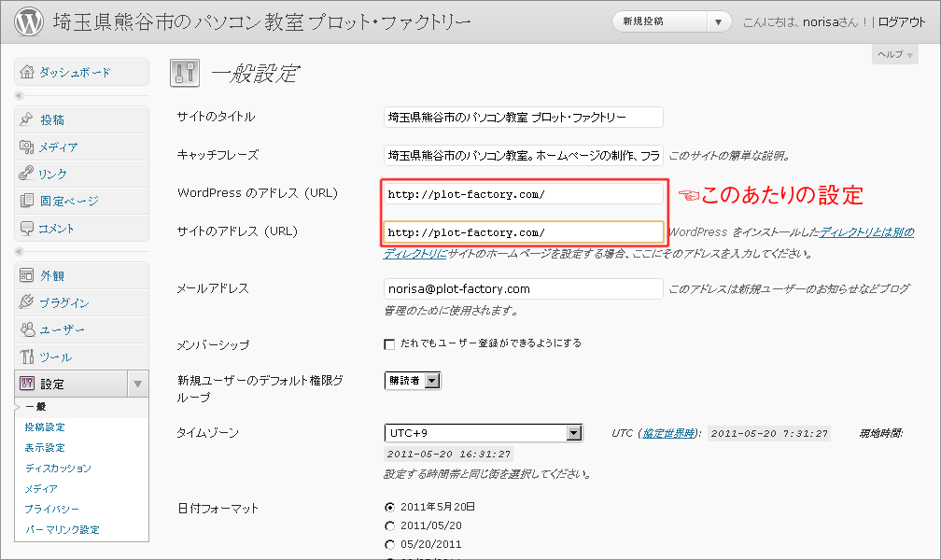941x560 pixels.
Task: Click the Media camera icon
Action: (x=26, y=147)
